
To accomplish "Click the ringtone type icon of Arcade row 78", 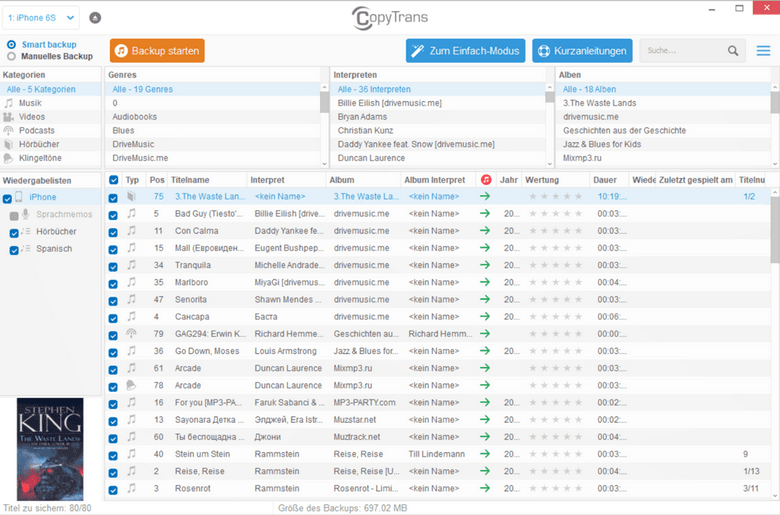I will pos(131,385).
